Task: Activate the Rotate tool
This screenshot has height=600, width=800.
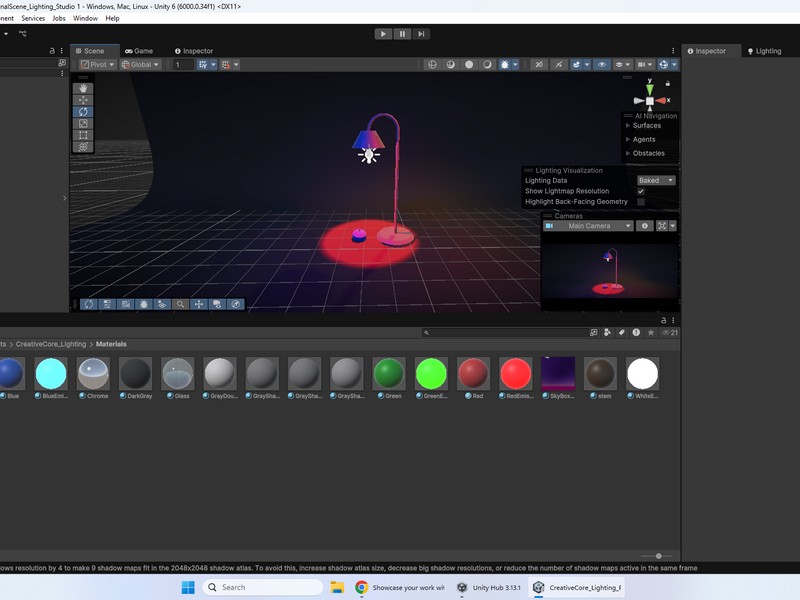Action: pyautogui.click(x=83, y=112)
